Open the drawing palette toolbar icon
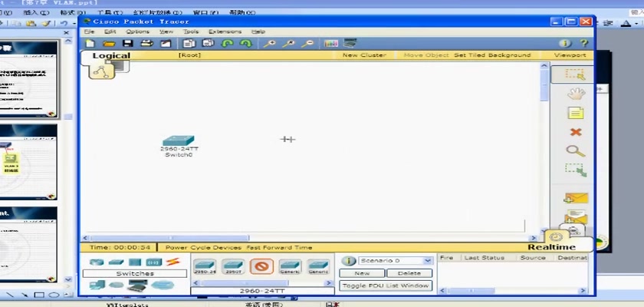Image resolution: width=644 pixels, height=307 pixels. [x=331, y=43]
